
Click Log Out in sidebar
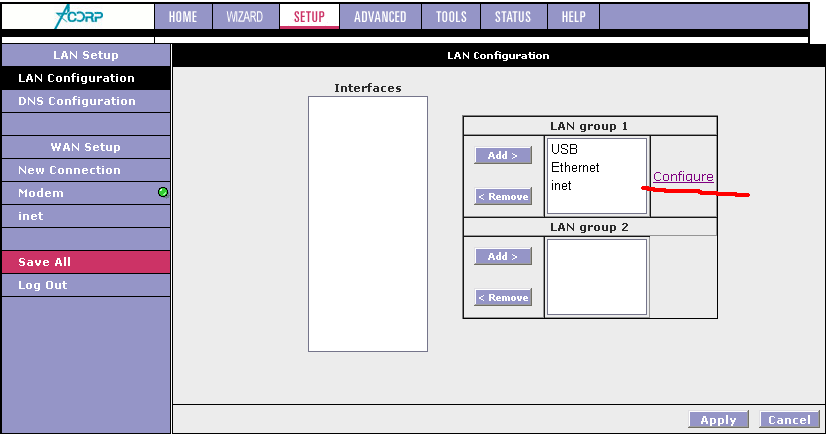(86, 285)
